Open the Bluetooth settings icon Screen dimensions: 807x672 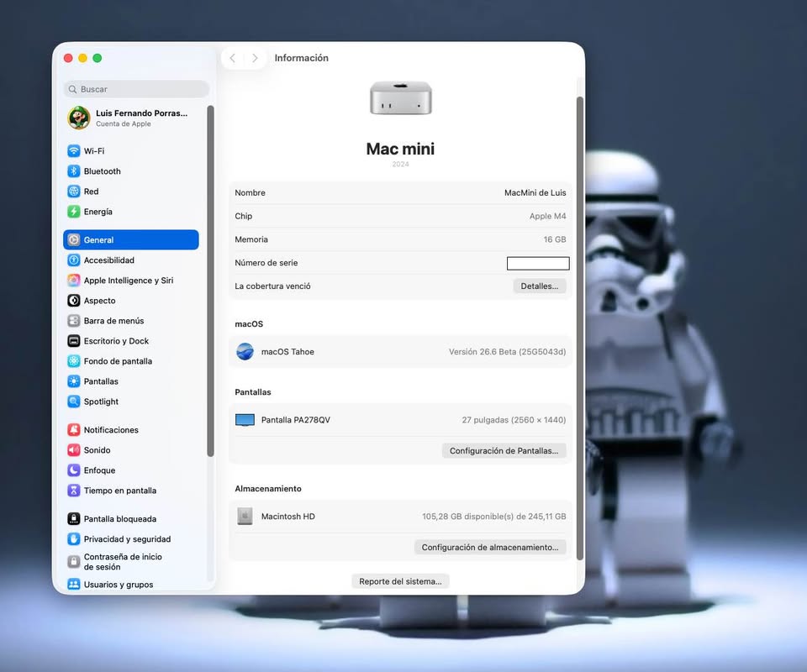pos(74,171)
